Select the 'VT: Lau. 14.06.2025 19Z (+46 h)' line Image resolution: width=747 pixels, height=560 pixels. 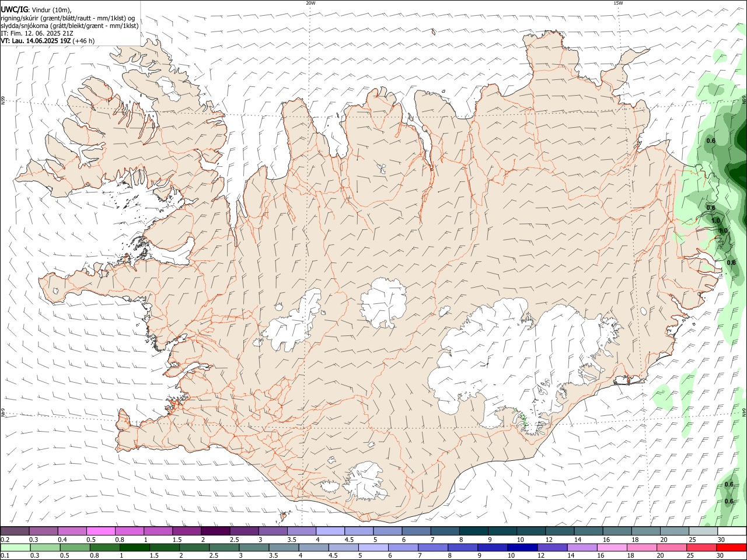48,41
